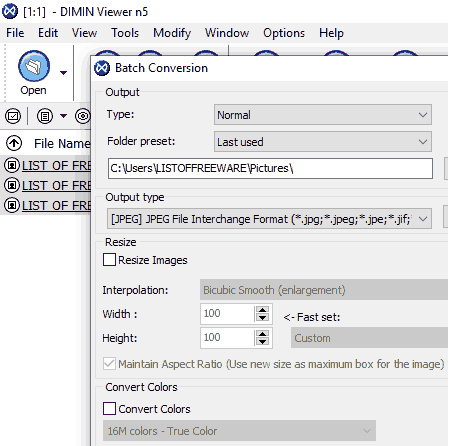The image size is (450, 446).
Task: Expand the Open button dropdown arrow
Action: (x=63, y=73)
